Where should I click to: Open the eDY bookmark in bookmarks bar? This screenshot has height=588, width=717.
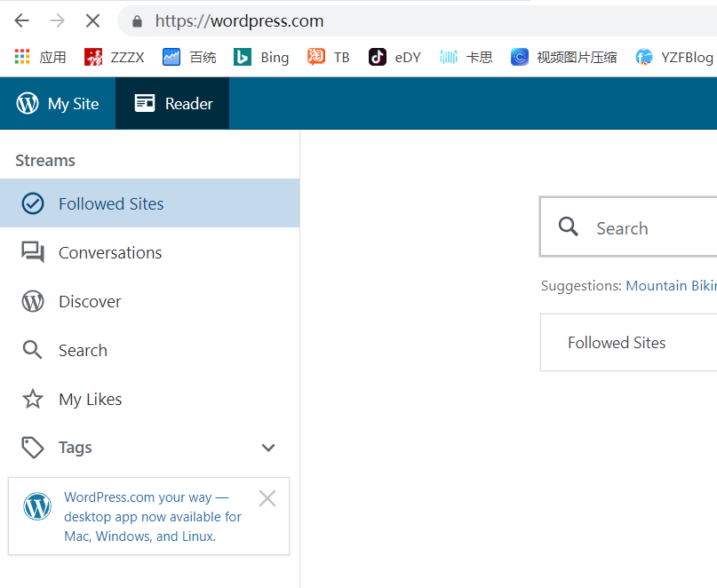click(394, 57)
